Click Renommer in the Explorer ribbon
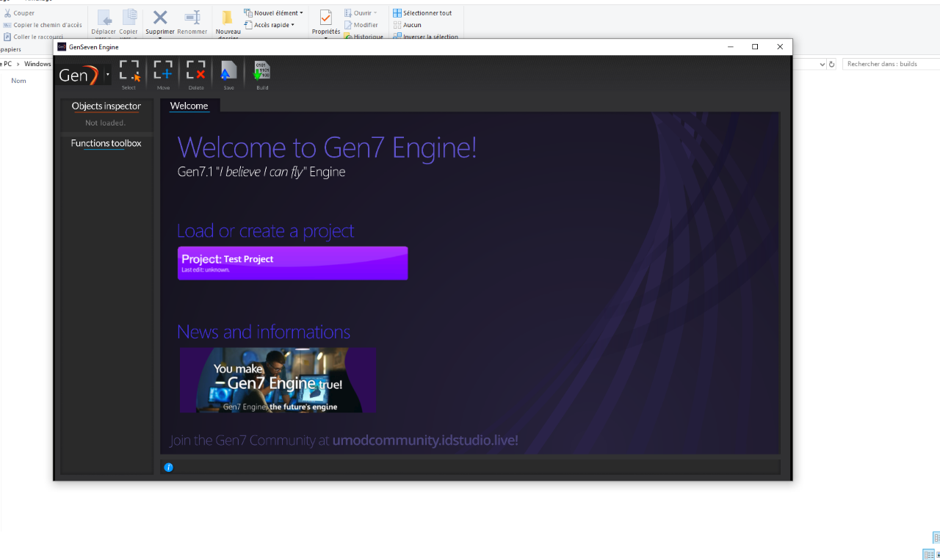This screenshot has height=560, width=940. click(192, 23)
